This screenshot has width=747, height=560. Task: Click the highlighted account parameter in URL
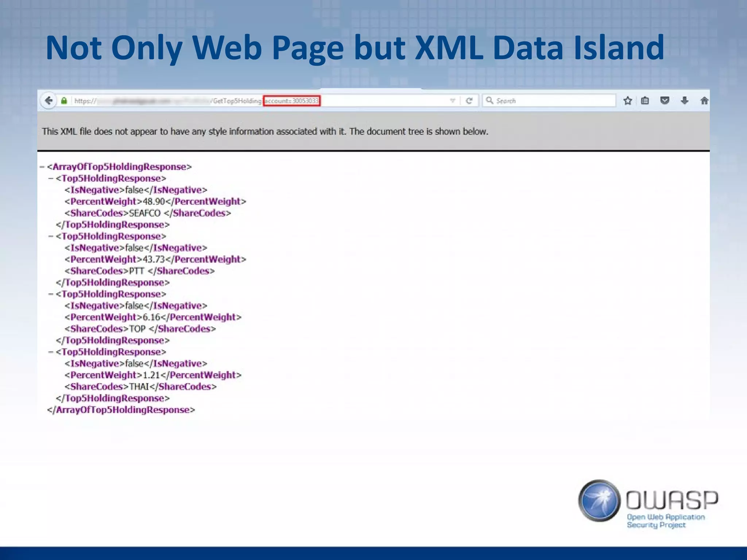point(292,101)
